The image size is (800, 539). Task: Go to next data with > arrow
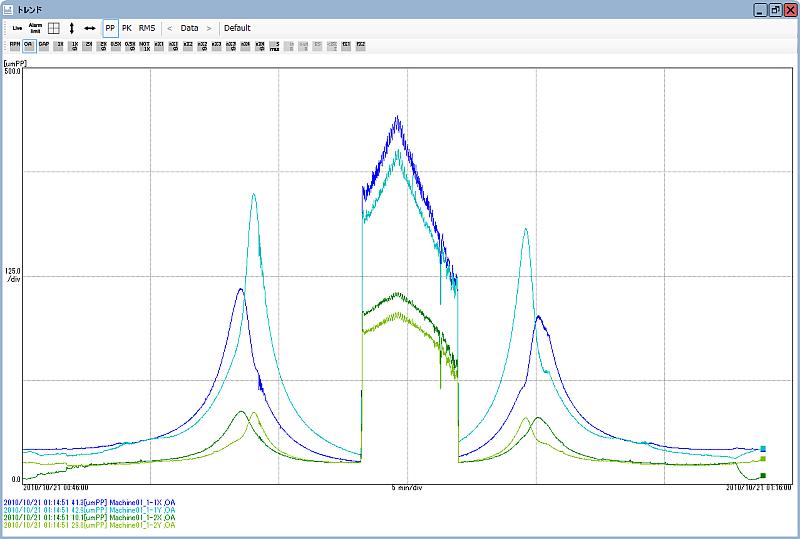coord(209,28)
